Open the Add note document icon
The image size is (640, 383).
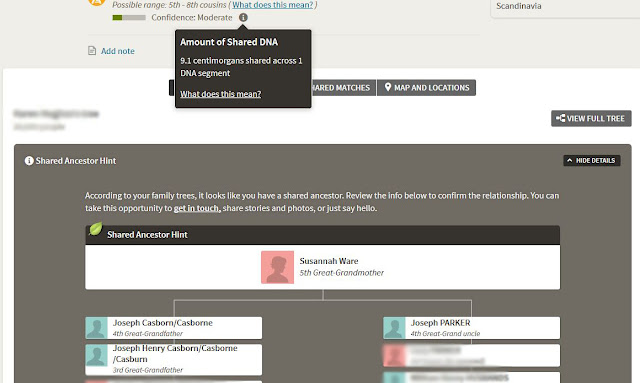pos(92,51)
